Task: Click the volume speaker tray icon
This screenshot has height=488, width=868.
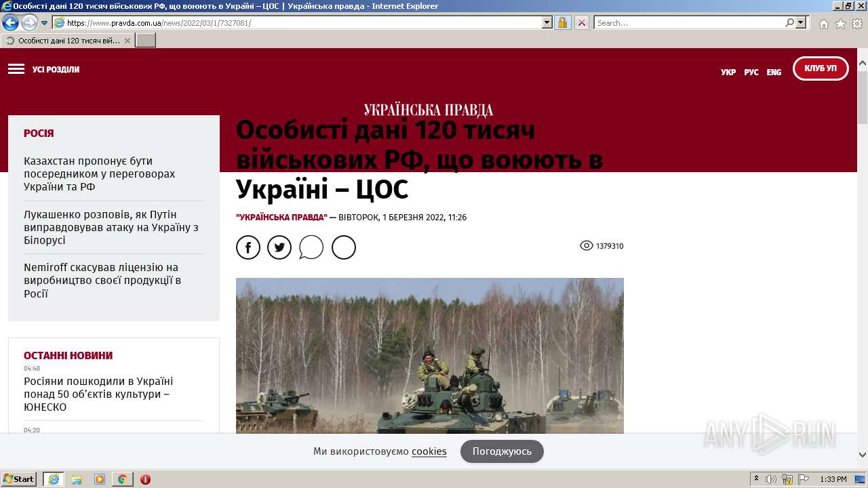Action: click(771, 479)
